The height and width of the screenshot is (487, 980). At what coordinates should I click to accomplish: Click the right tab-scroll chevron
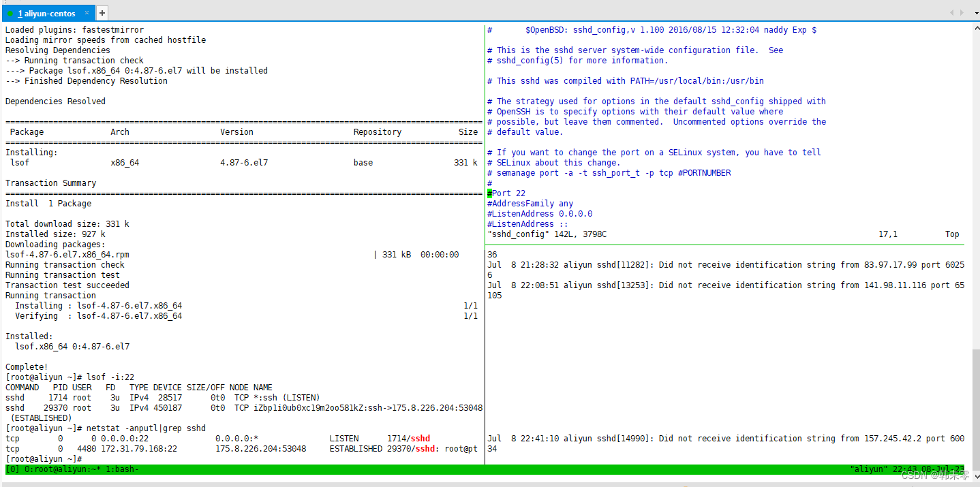pos(963,12)
